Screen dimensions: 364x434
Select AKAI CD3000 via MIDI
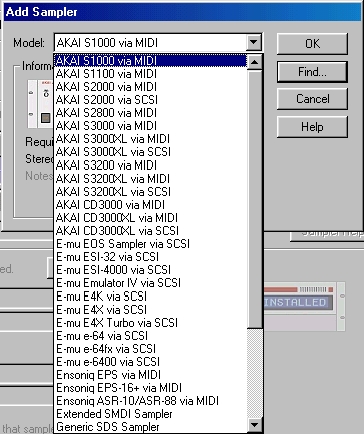tap(151, 205)
